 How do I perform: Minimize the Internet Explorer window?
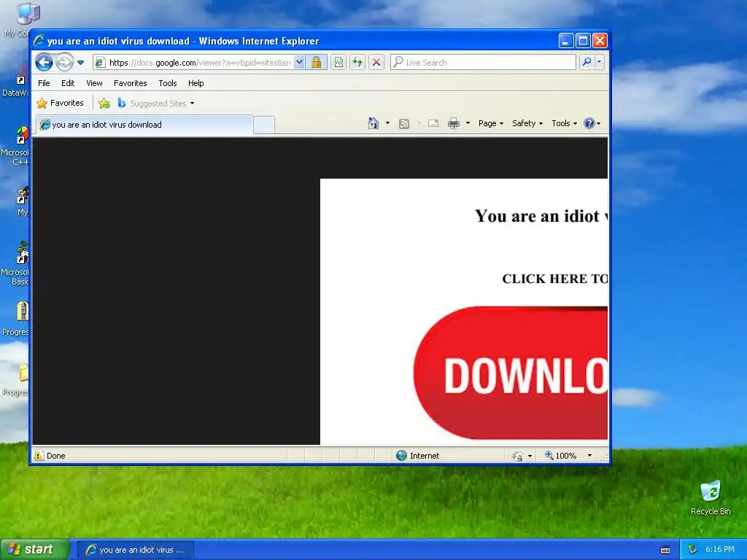565,41
